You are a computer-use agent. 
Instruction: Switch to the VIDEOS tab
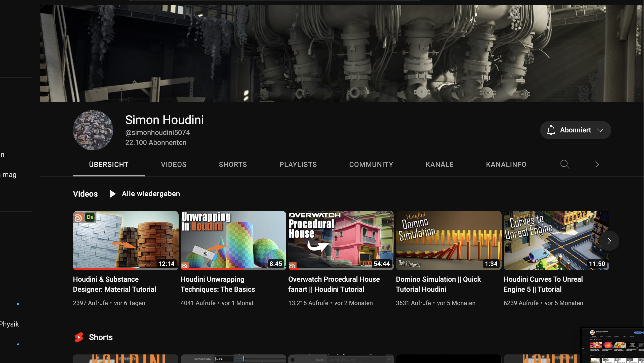pos(174,164)
